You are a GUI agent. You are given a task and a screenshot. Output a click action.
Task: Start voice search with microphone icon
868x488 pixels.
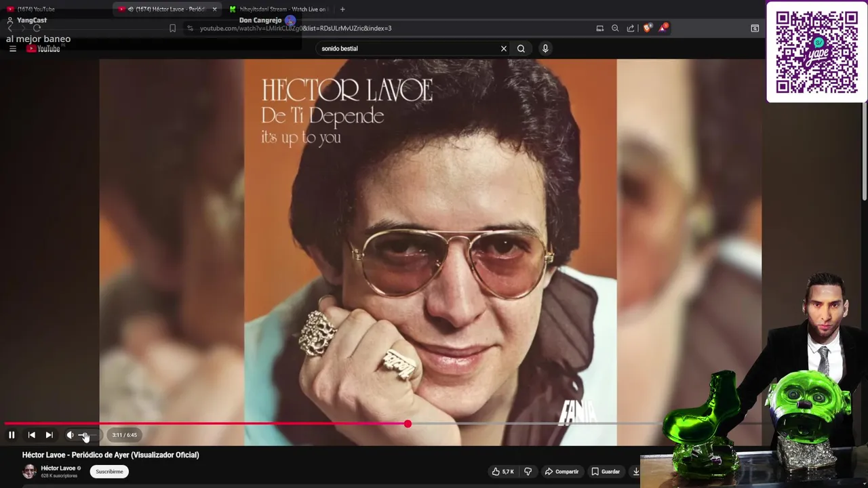point(545,49)
